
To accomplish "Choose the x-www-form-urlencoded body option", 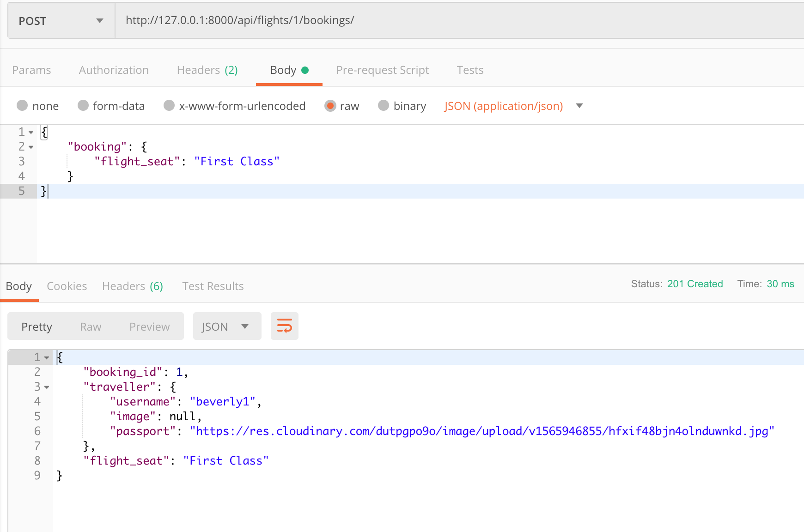I will 169,106.
